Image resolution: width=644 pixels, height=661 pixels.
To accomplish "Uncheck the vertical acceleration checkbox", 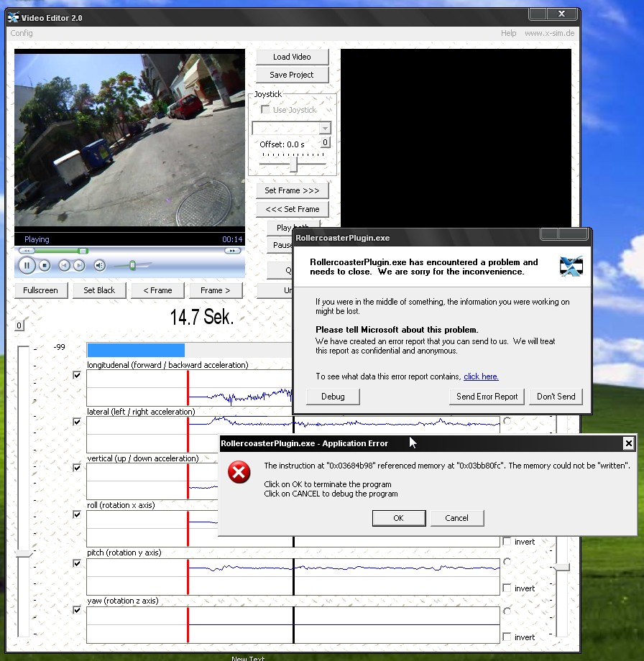I will [77, 468].
